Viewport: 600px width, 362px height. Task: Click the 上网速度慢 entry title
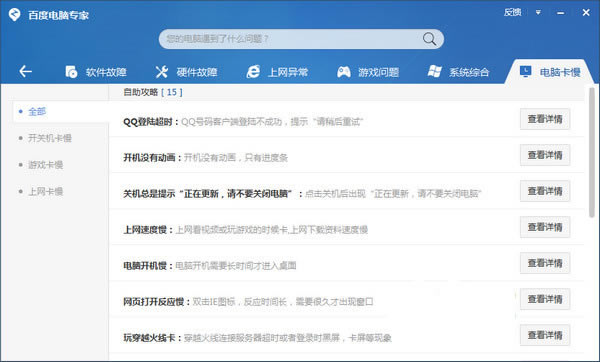tap(148, 230)
